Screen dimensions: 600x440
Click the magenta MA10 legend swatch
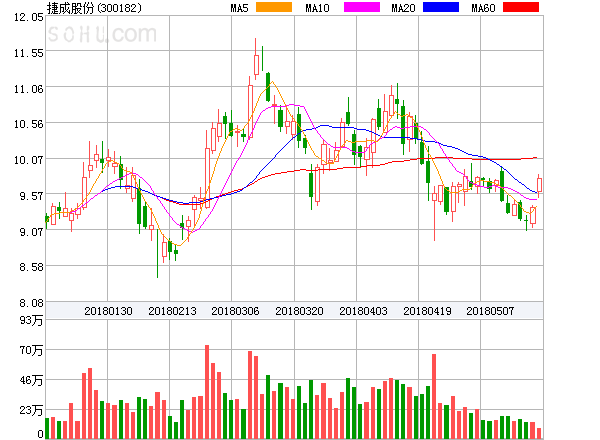click(362, 7)
